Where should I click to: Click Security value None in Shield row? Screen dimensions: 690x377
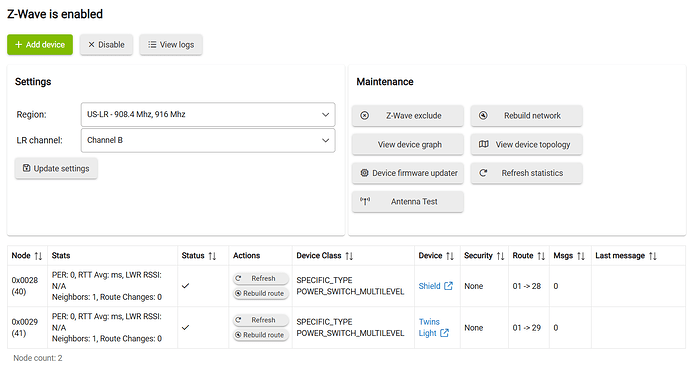click(473, 286)
